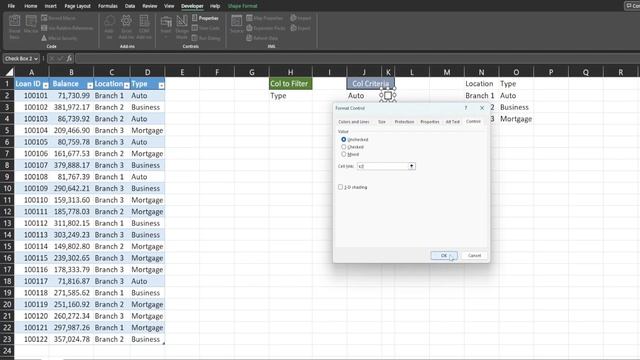Open the Loan ID column filter dropdown
640x360 pixels.
pyautogui.click(x=45, y=85)
